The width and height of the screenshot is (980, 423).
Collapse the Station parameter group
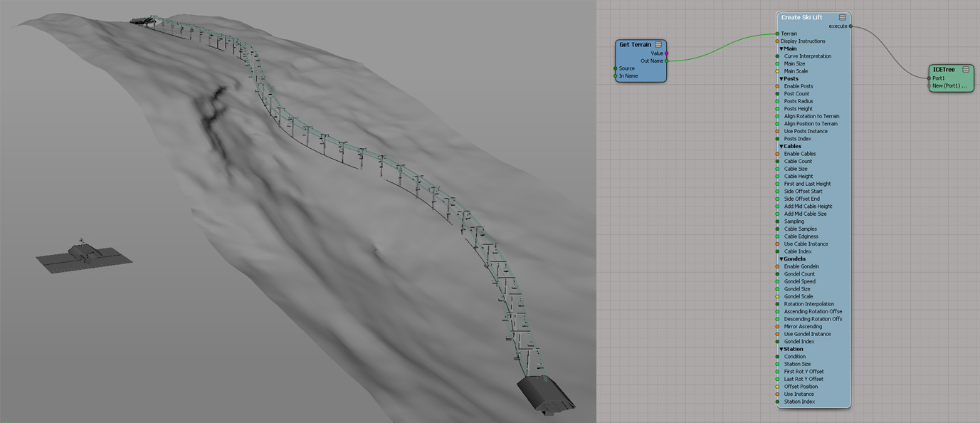[781, 350]
